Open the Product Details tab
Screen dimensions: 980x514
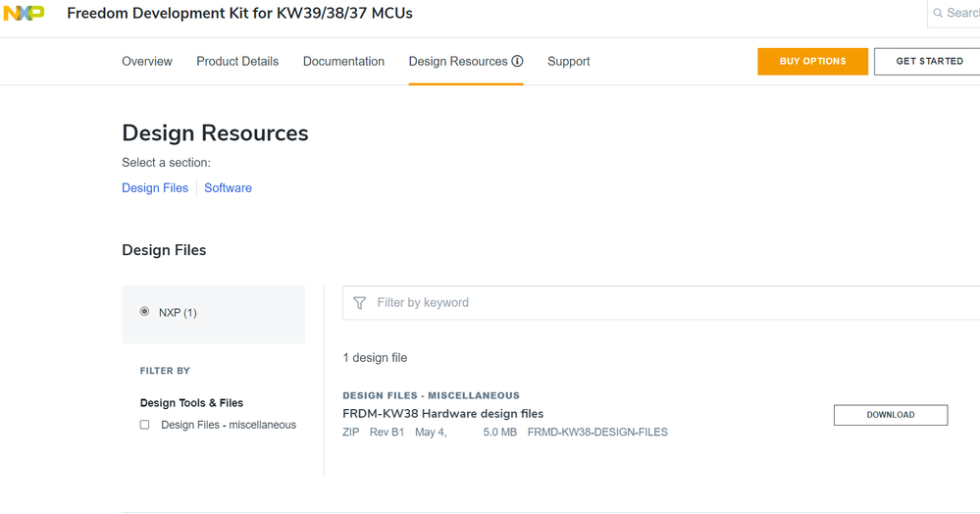237,61
